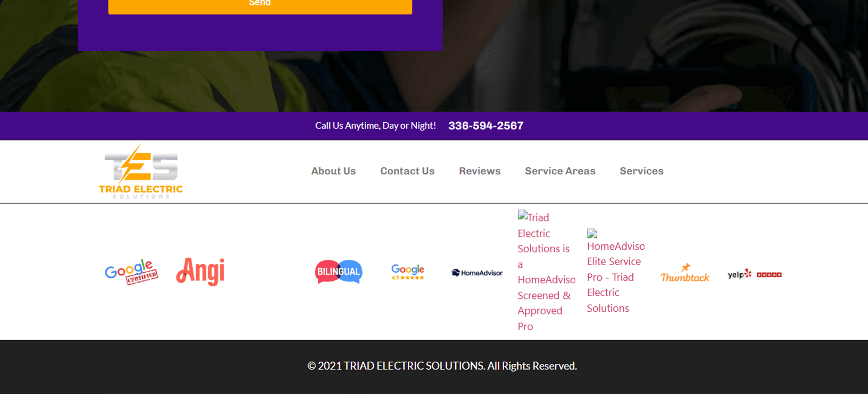This screenshot has height=394, width=868.
Task: Submit the form with the Send button
Action: click(260, 5)
